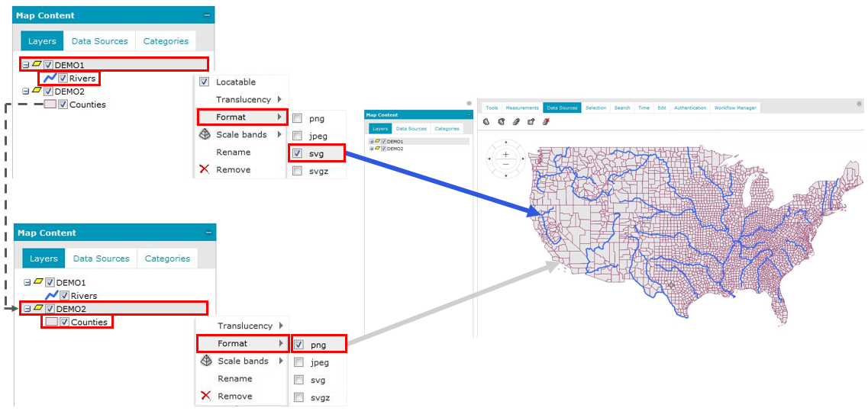Pan the map right with the navigator arrow

[x=523, y=159]
